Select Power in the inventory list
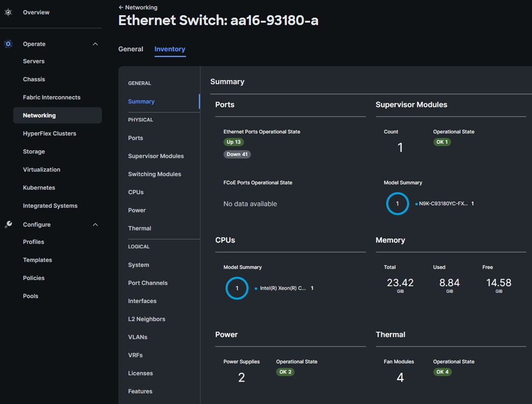 137,210
